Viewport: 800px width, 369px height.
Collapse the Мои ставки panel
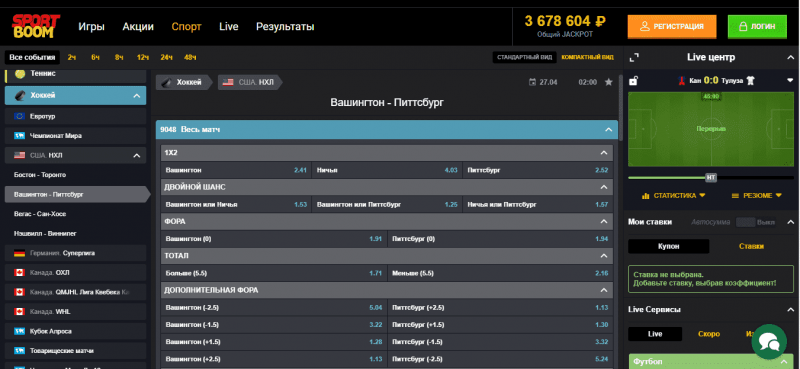coord(790,222)
